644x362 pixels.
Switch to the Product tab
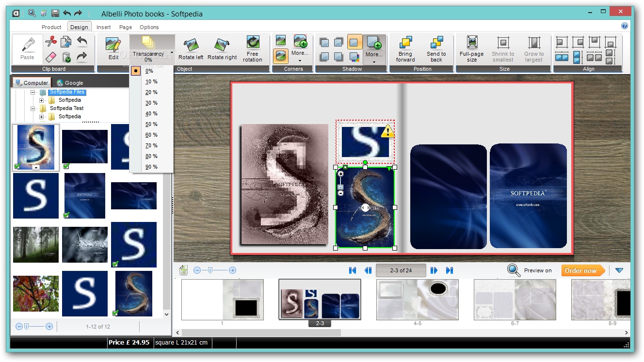click(x=51, y=27)
